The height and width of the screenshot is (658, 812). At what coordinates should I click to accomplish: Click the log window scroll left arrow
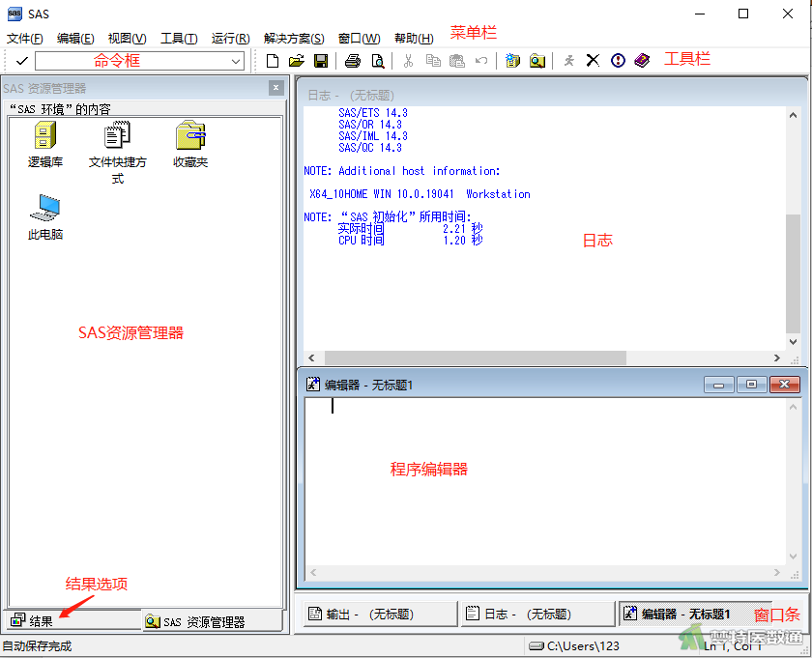pyautogui.click(x=311, y=358)
